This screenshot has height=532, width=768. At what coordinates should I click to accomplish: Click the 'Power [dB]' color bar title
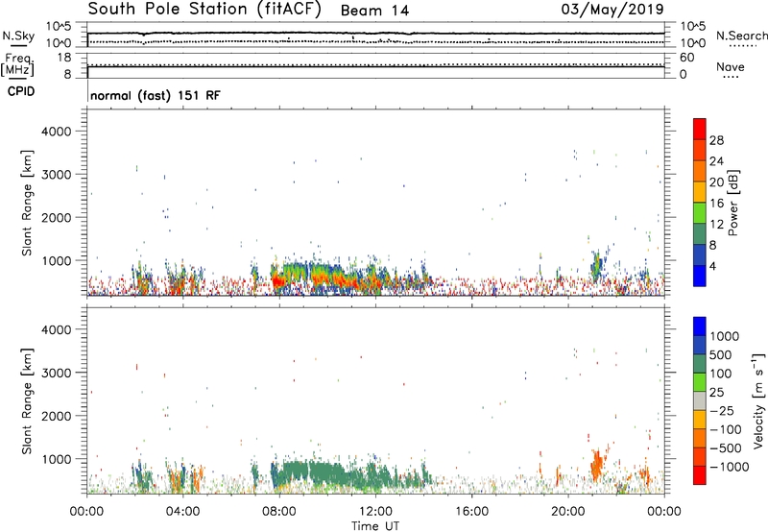click(x=733, y=203)
